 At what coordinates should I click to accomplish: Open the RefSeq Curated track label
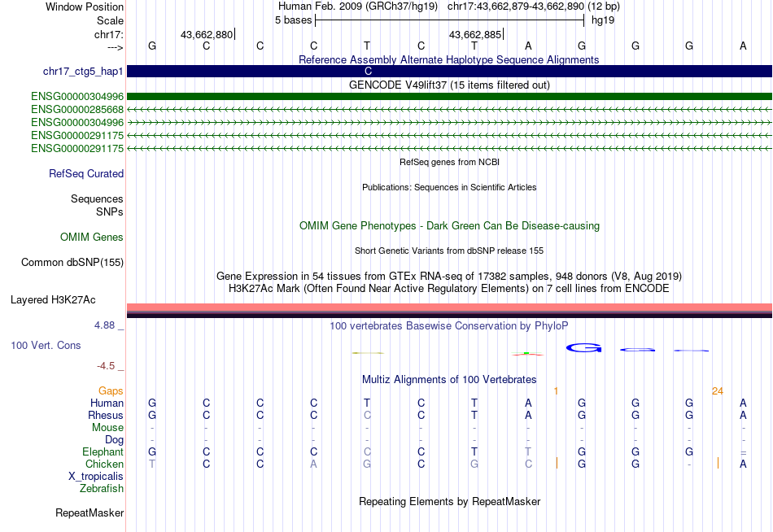tap(86, 173)
